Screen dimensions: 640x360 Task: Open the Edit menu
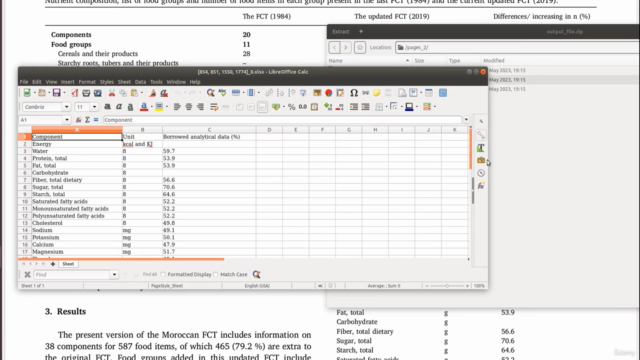pyautogui.click(x=37, y=82)
